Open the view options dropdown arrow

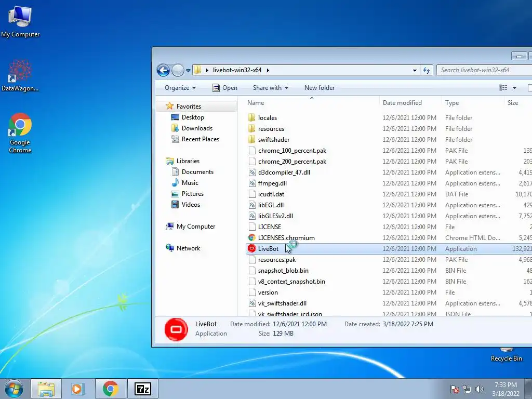coord(514,88)
